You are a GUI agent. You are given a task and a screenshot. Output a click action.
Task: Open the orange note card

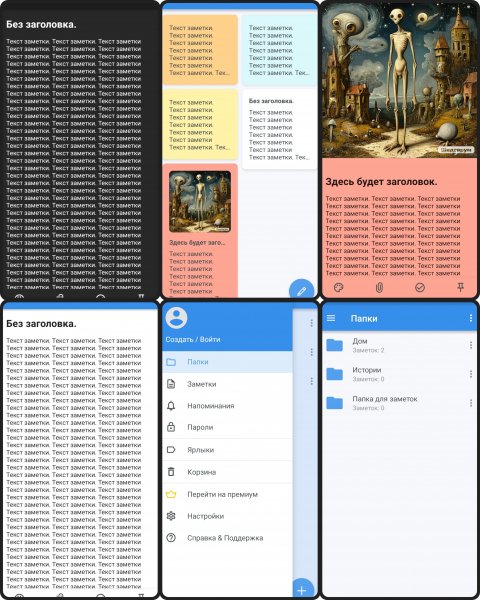coord(200,50)
